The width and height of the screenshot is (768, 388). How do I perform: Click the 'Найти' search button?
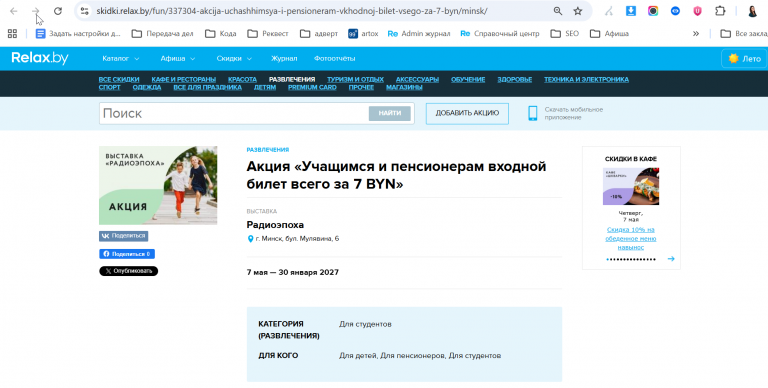pyautogui.click(x=389, y=113)
